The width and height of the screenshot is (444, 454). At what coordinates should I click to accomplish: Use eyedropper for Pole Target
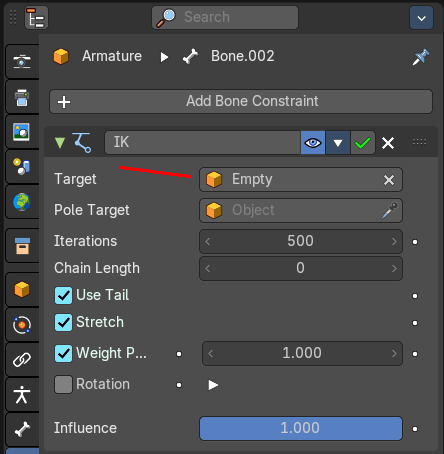tap(389, 210)
